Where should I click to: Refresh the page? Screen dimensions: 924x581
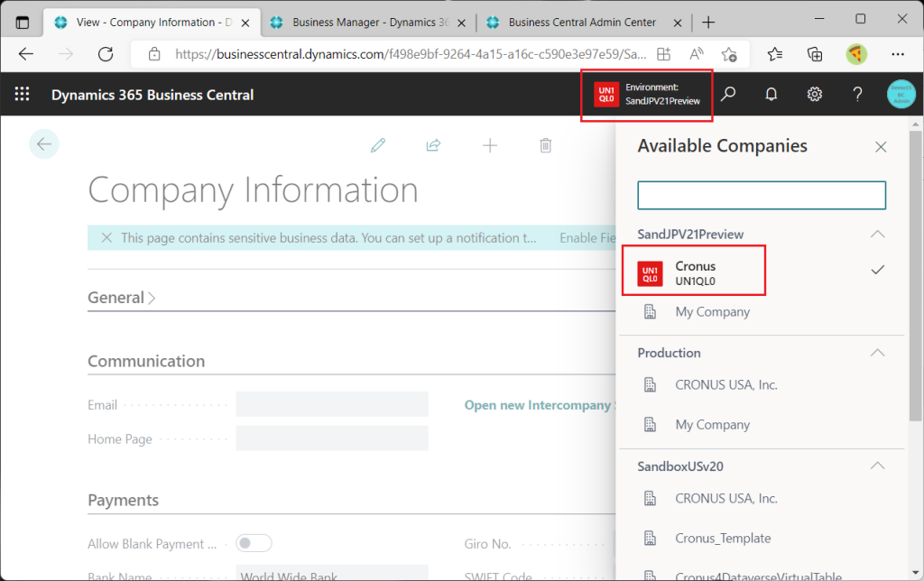pyautogui.click(x=106, y=54)
